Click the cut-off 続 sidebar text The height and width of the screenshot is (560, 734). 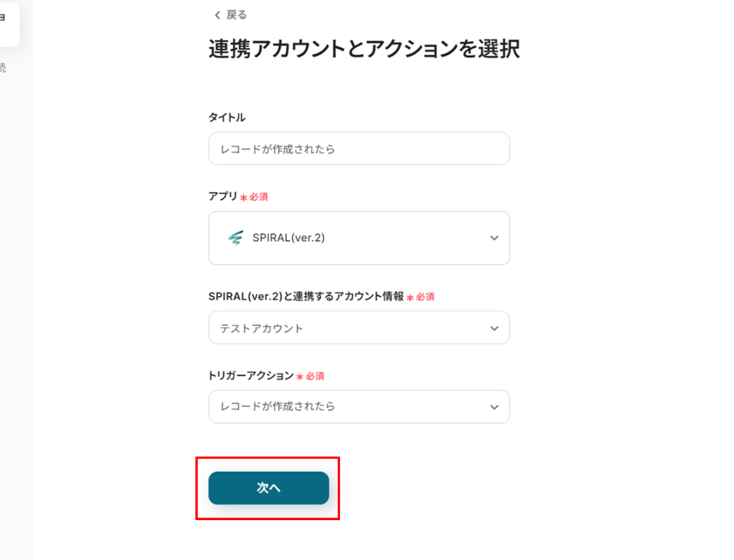[x=3, y=68]
